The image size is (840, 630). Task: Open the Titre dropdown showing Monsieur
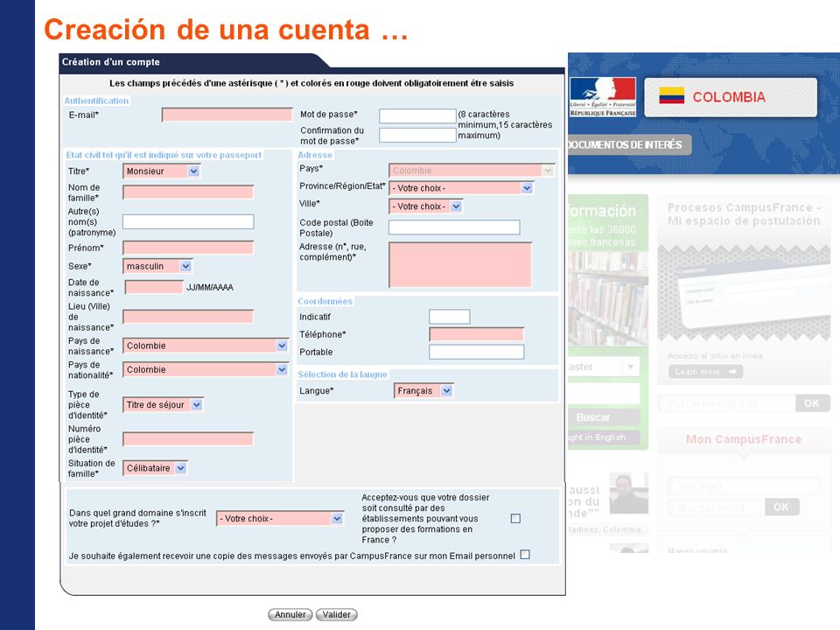161,171
